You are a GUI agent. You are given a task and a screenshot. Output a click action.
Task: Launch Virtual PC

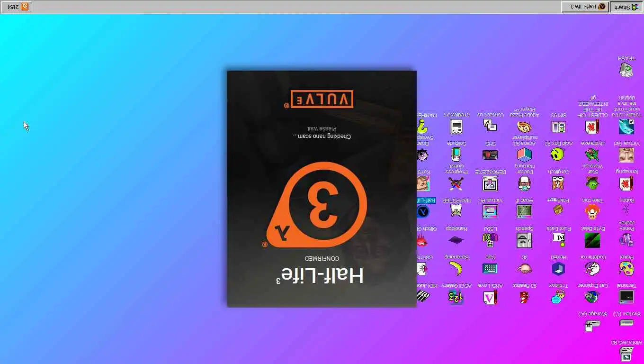pos(490,211)
